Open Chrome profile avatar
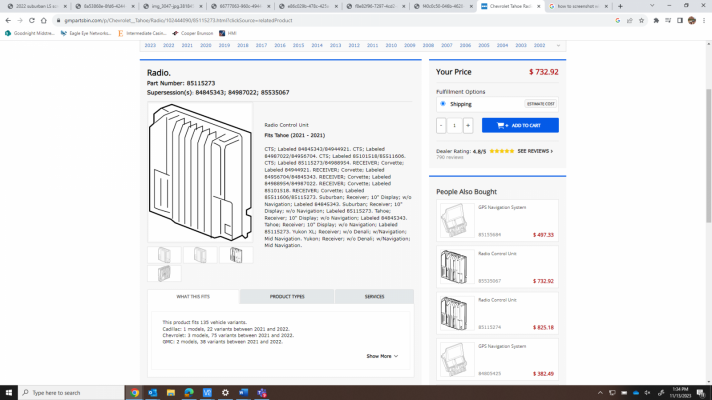The height and width of the screenshot is (400, 712). click(692, 20)
